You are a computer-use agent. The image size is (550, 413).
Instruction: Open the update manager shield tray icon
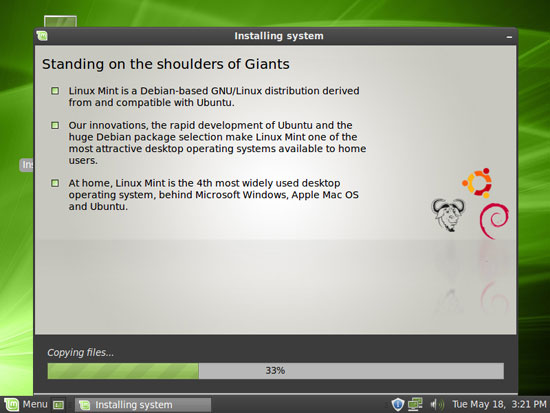(397, 404)
